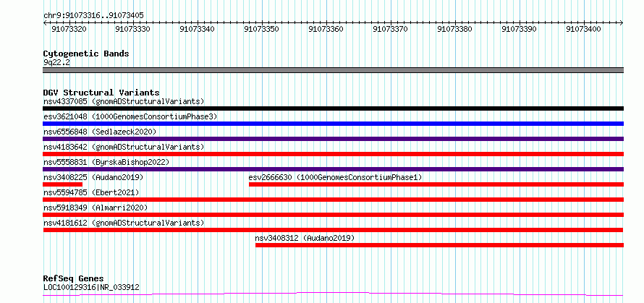Click ruler tick label 91073320
The width and height of the screenshot is (644, 303).
tap(69, 29)
